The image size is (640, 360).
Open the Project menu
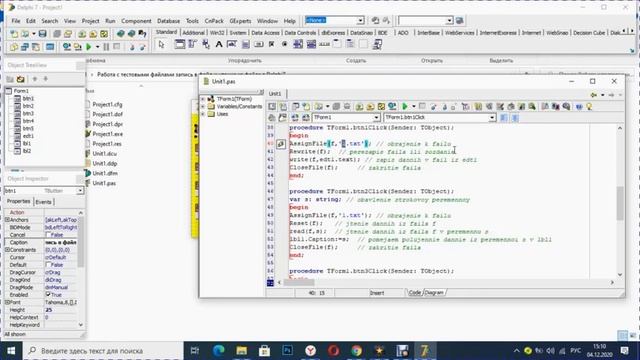pos(90,21)
